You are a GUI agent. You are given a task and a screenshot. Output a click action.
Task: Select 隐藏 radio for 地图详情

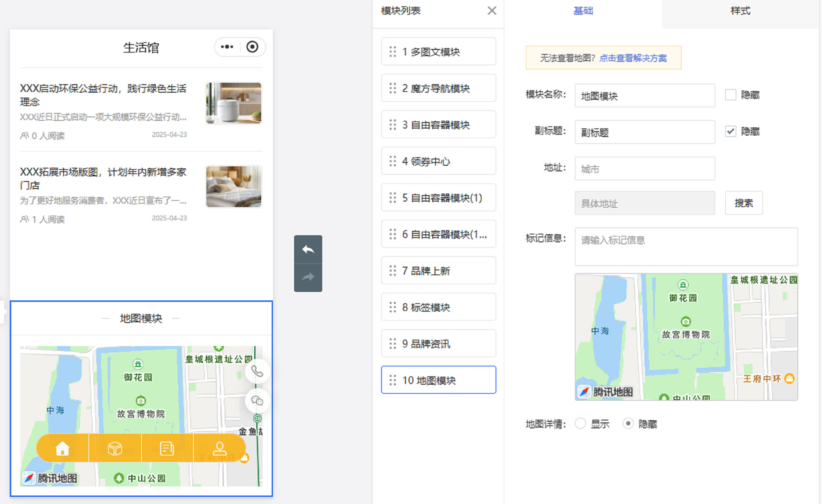[x=628, y=424]
